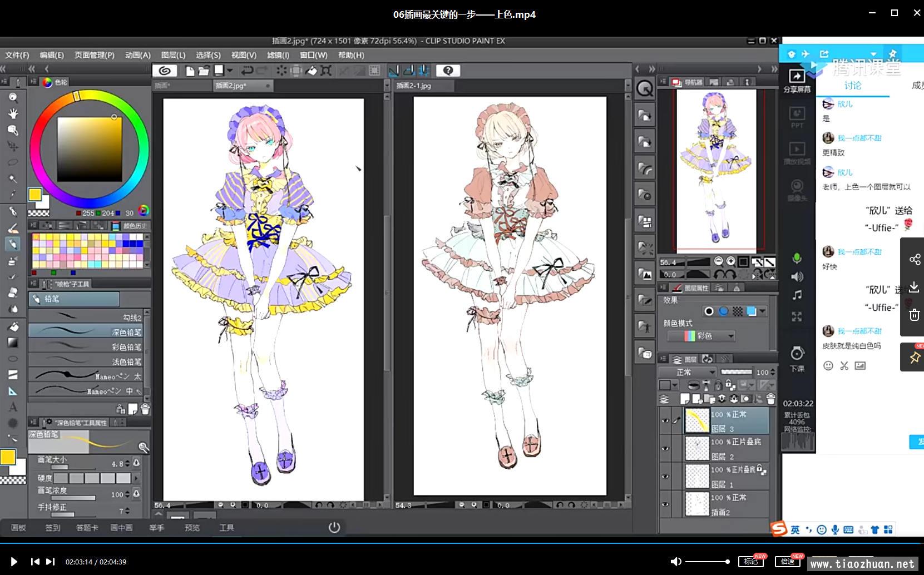
Task: Select the fill bucket toolbar icon
Action: click(312, 71)
